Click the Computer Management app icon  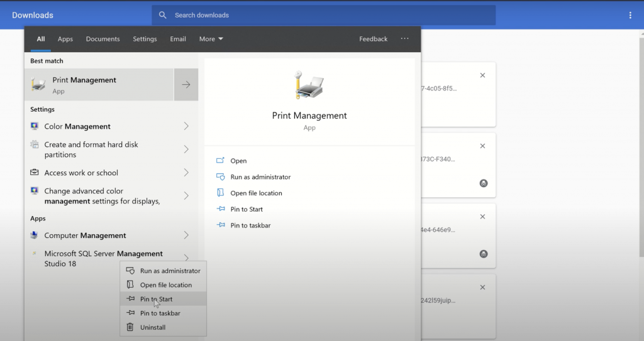[35, 235]
